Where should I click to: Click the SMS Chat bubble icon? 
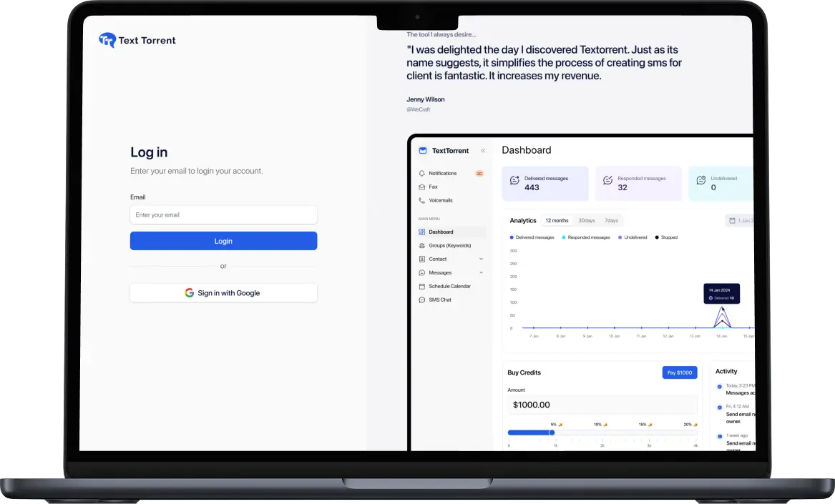click(x=422, y=300)
